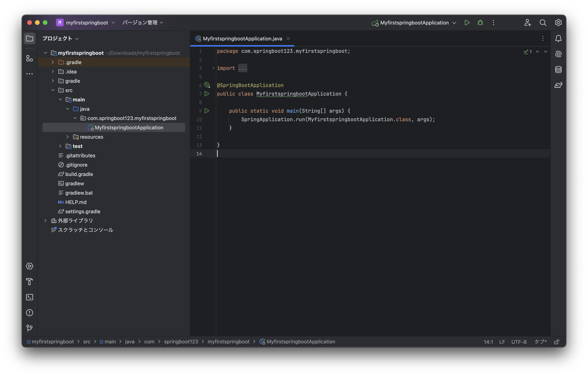Viewport: 588px width, 376px height.
Task: Collapse the src folder in project tree
Action: click(x=53, y=90)
